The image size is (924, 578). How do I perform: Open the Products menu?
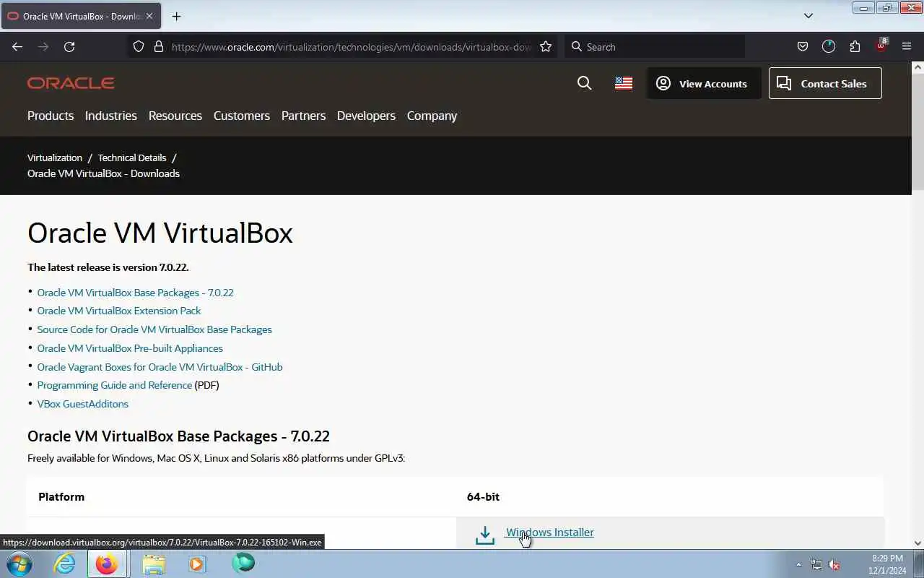pos(51,116)
